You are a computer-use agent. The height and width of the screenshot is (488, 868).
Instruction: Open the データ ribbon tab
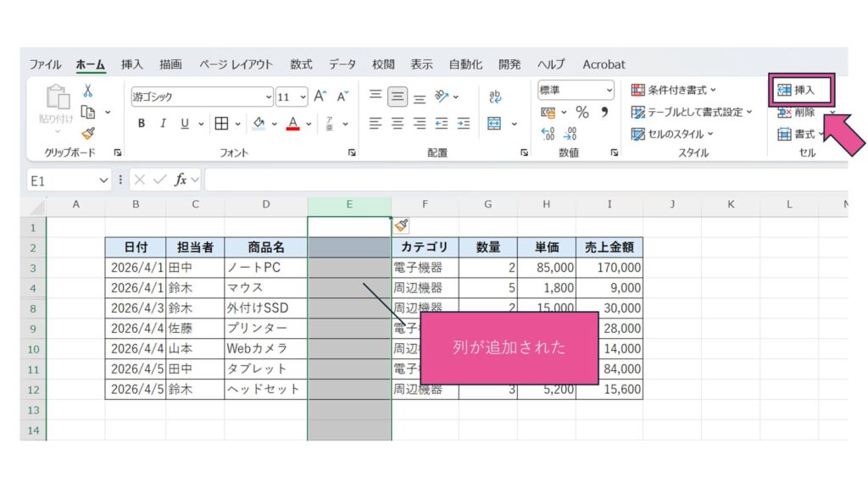pyautogui.click(x=342, y=64)
